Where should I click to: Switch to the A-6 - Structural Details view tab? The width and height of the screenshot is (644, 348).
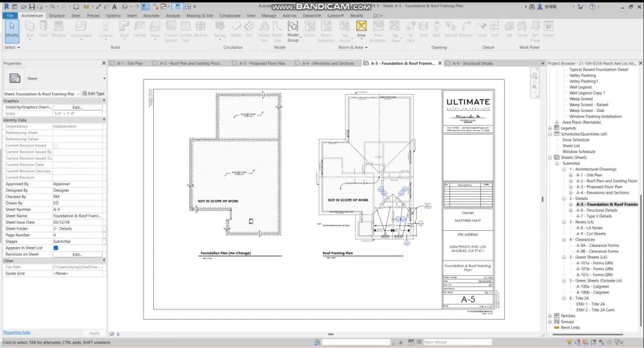click(472, 63)
